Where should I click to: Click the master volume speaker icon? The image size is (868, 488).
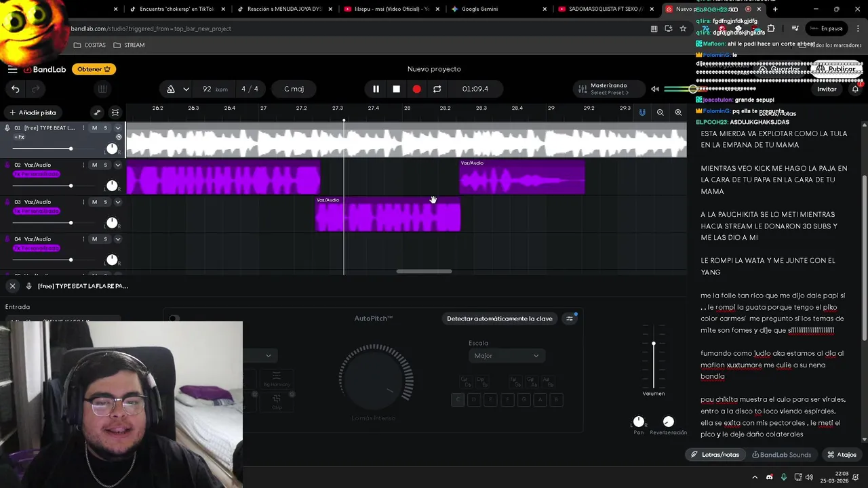coord(655,89)
